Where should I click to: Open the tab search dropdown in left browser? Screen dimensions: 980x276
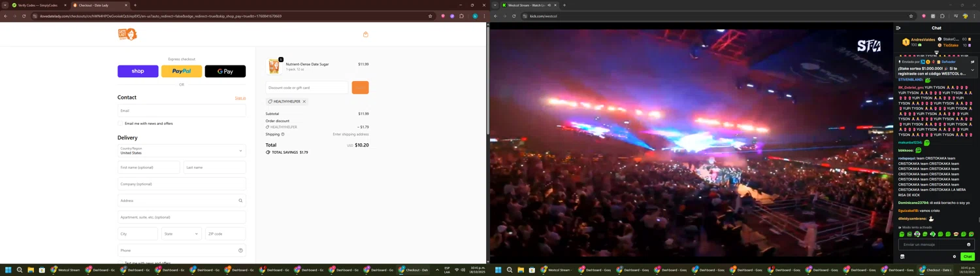coord(5,5)
